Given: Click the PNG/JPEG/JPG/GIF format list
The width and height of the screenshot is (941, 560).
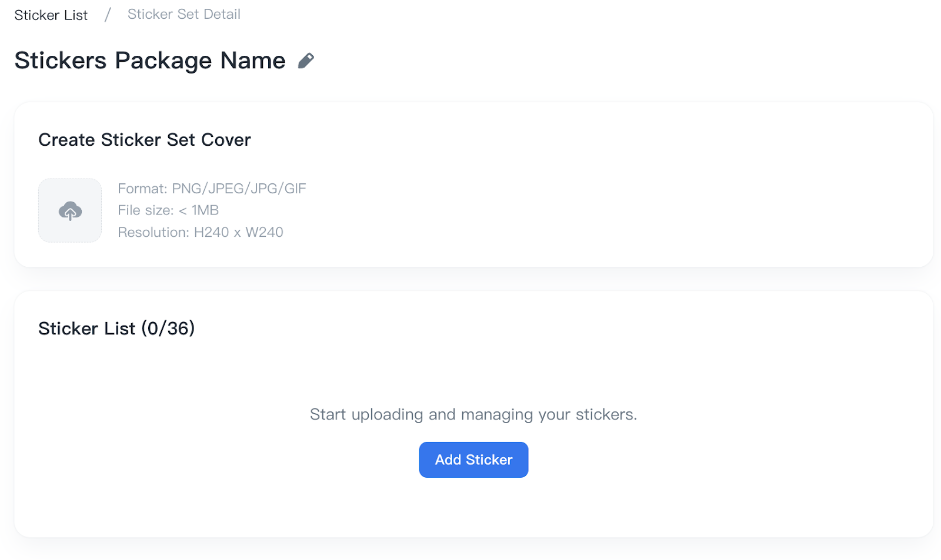Looking at the screenshot, I should (239, 189).
